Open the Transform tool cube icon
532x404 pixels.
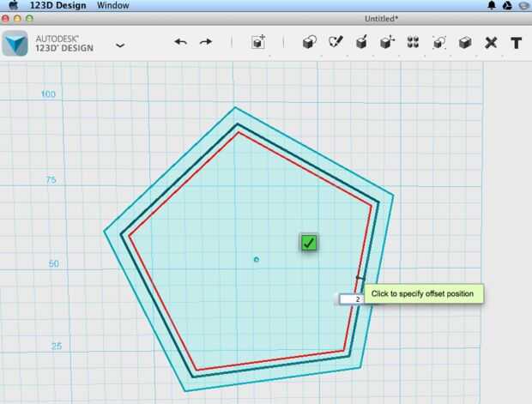258,42
